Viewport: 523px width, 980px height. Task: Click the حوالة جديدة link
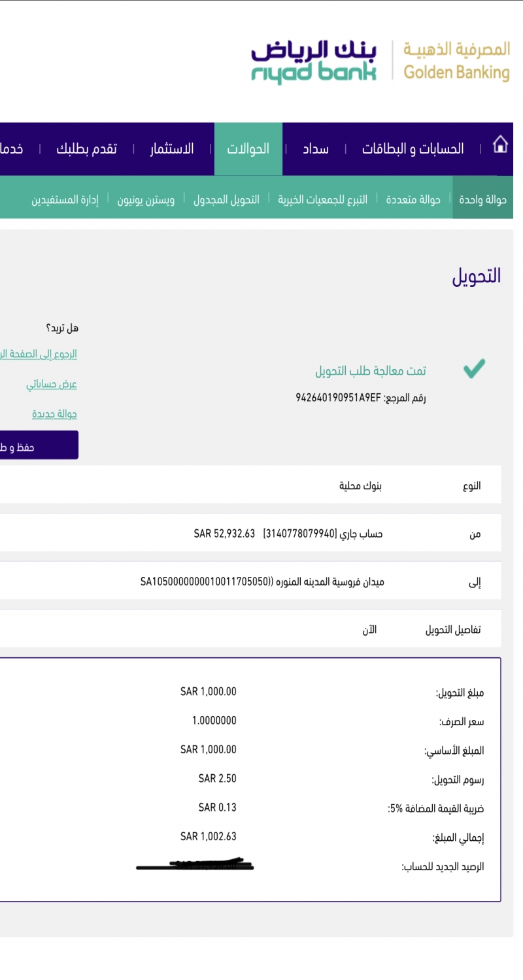[x=54, y=414]
